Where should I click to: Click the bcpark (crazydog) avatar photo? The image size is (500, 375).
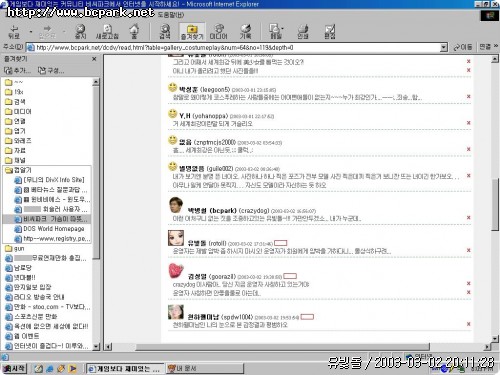(x=176, y=205)
